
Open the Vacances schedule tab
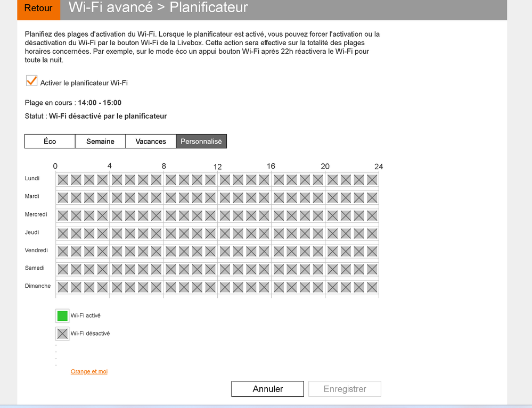point(151,141)
